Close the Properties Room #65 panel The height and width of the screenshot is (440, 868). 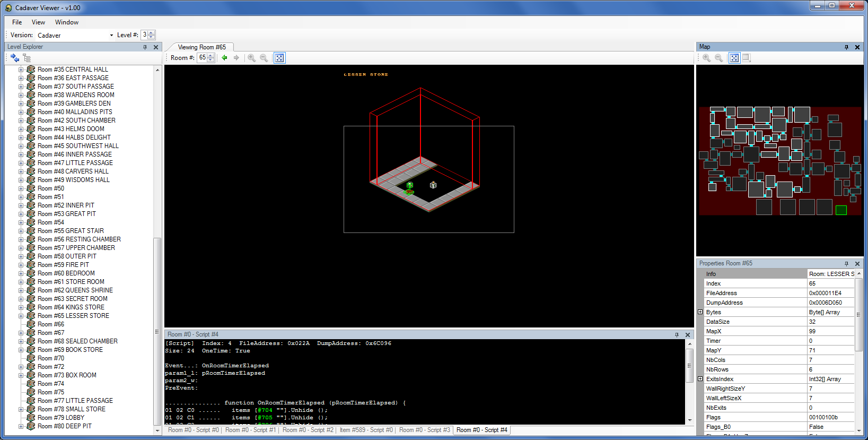(x=857, y=264)
